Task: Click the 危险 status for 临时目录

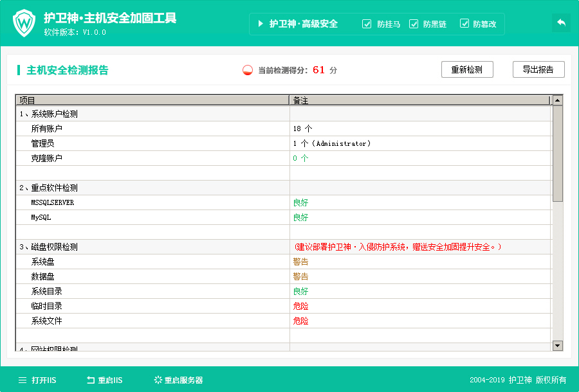Action: point(300,306)
